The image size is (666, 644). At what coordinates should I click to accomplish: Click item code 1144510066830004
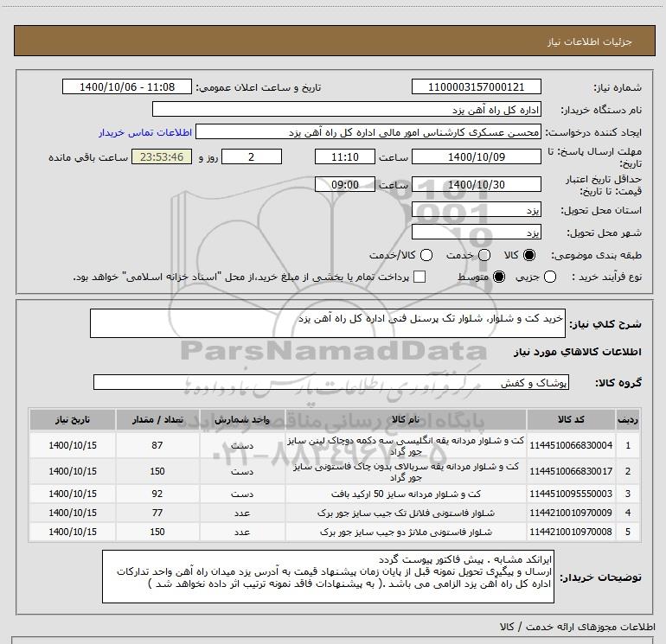tap(571, 445)
